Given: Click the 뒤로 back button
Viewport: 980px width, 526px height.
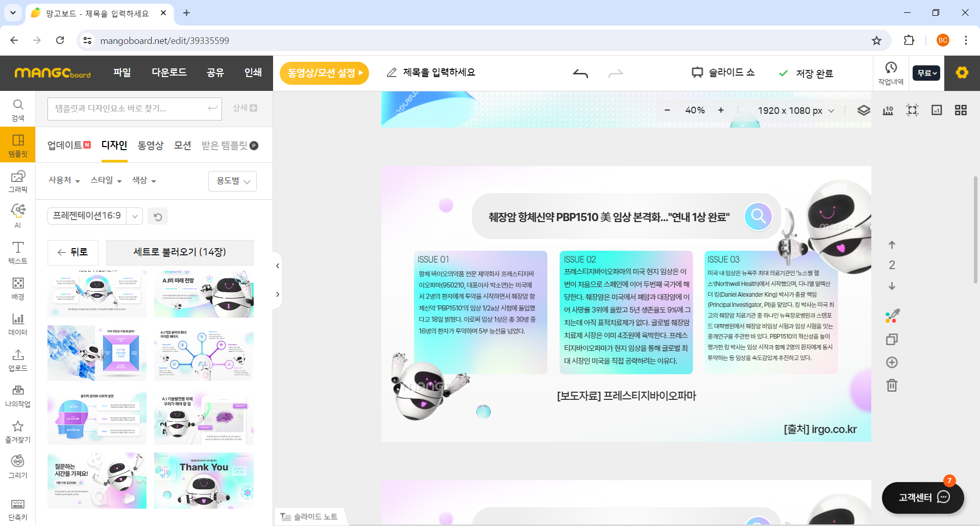Looking at the screenshot, I should (73, 252).
